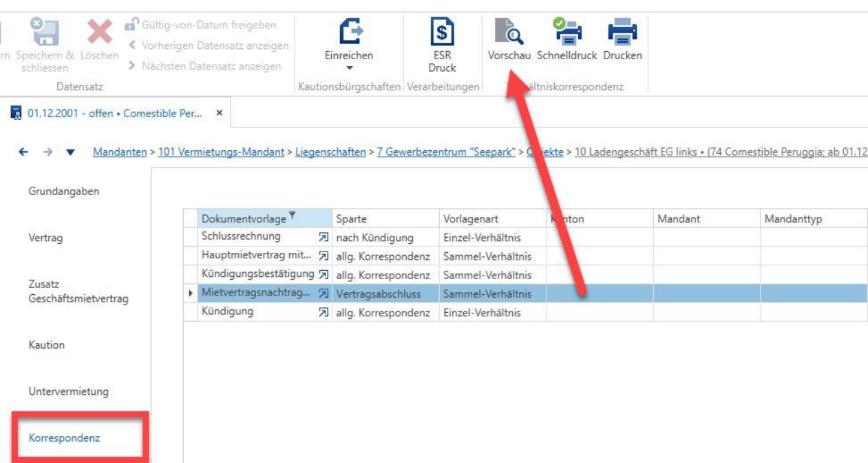Open the Untervermietung section
Viewport: 868px width, 463px height.
pyautogui.click(x=68, y=391)
